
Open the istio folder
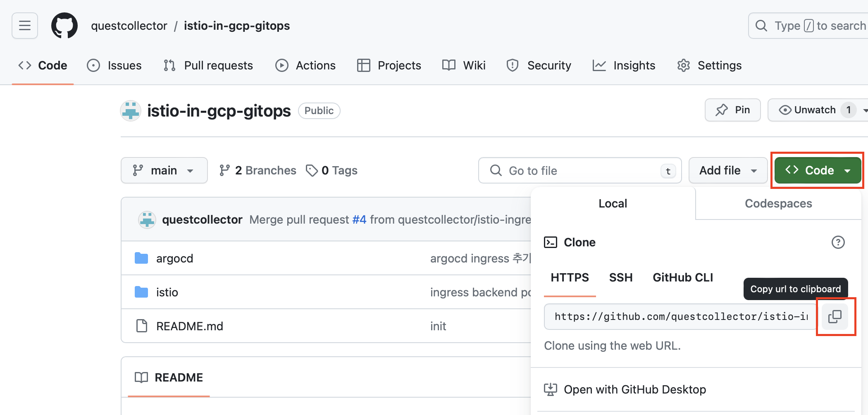click(x=167, y=292)
